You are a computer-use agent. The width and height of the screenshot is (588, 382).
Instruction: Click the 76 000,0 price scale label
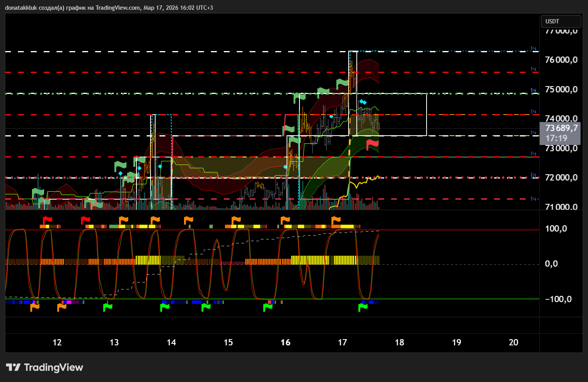click(x=561, y=60)
